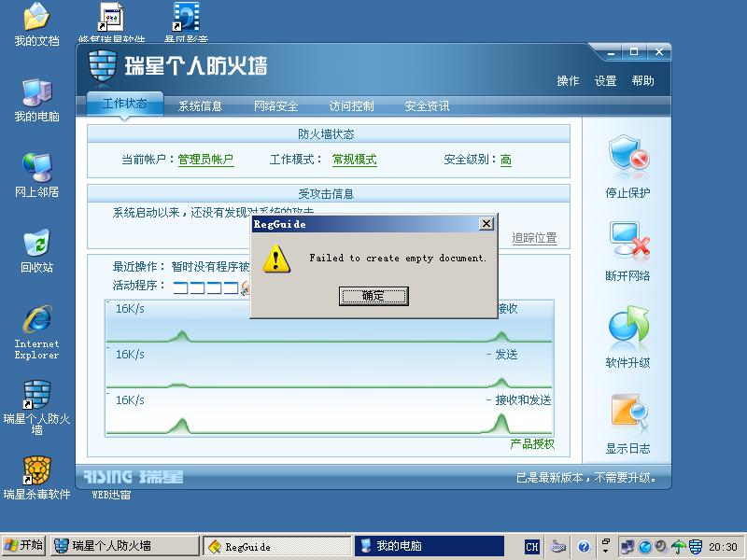Click the language bar help question mark

[x=585, y=547]
